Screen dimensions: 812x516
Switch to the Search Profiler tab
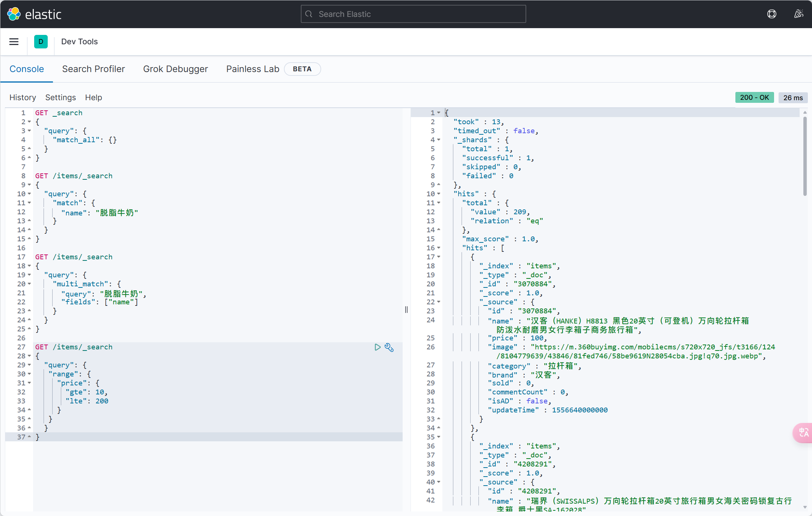click(x=94, y=69)
